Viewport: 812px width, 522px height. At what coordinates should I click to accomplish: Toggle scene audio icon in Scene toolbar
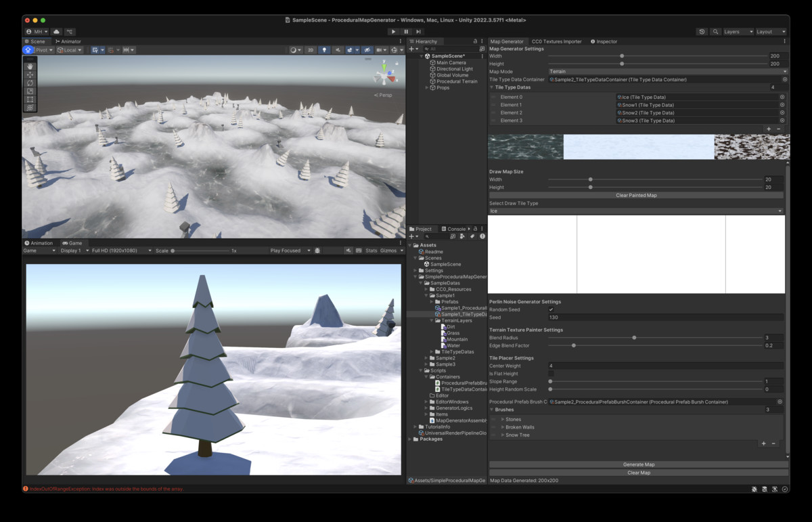(x=338, y=50)
